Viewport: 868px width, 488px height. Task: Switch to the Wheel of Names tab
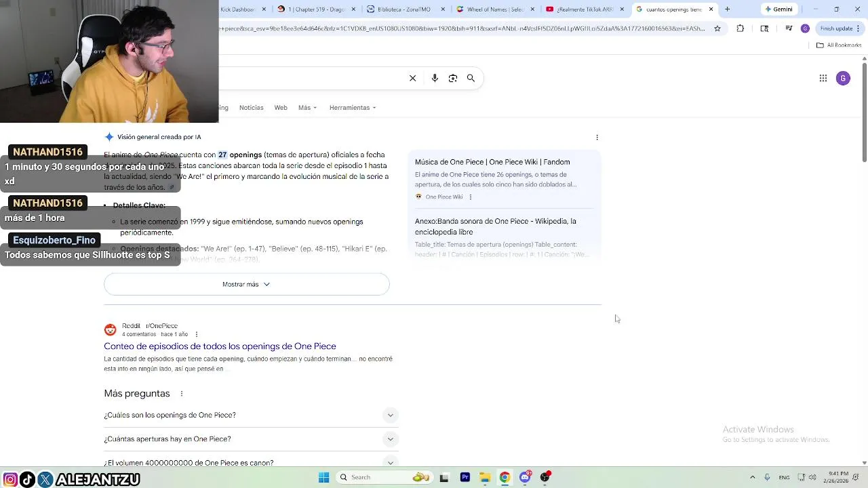point(495,9)
